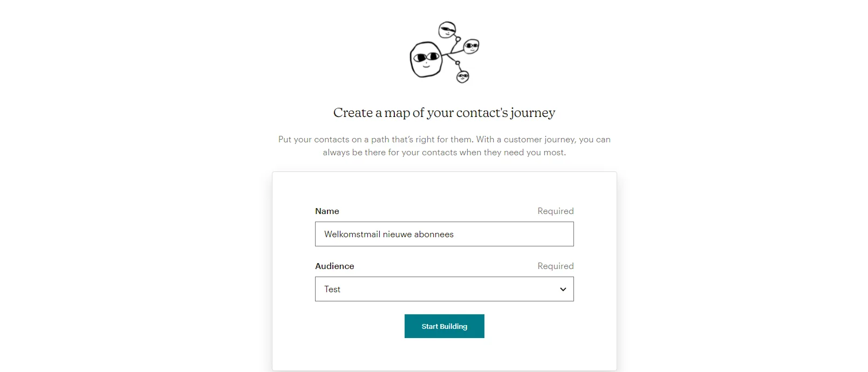The image size is (868, 372).
Task: Select the 'Test' audience value
Action: point(332,290)
